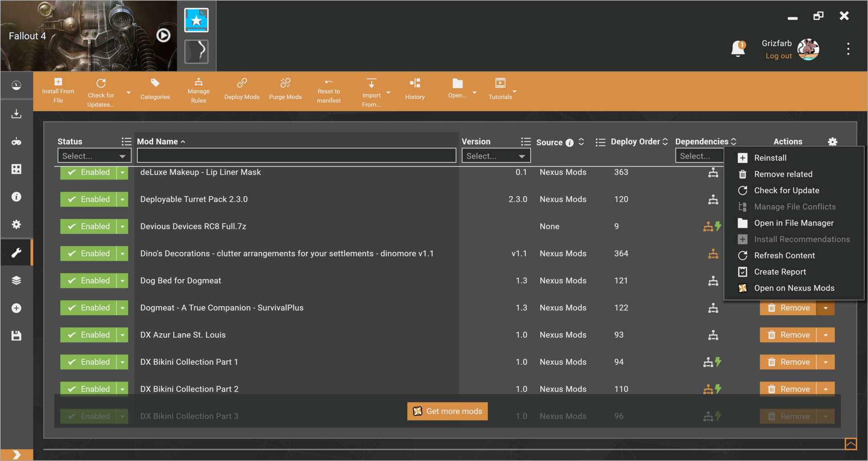Click Purge Mods in the toolbar
Viewport: 868px width, 461px height.
[285, 89]
